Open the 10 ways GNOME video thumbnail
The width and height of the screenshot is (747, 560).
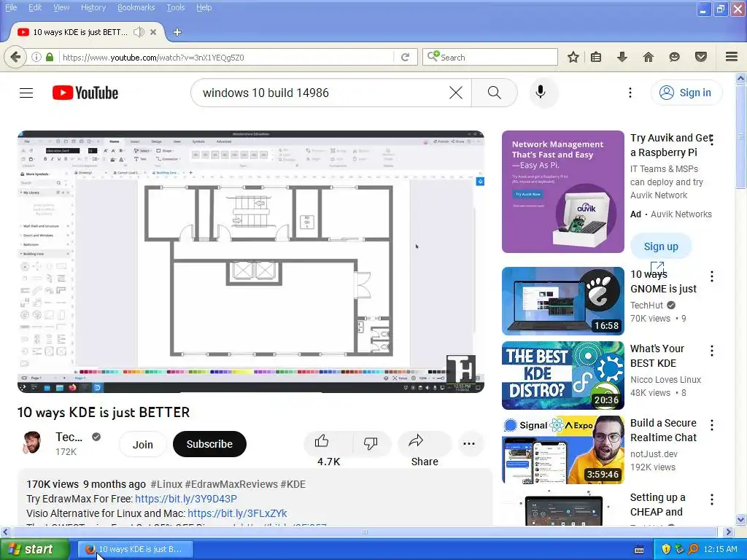click(x=562, y=301)
